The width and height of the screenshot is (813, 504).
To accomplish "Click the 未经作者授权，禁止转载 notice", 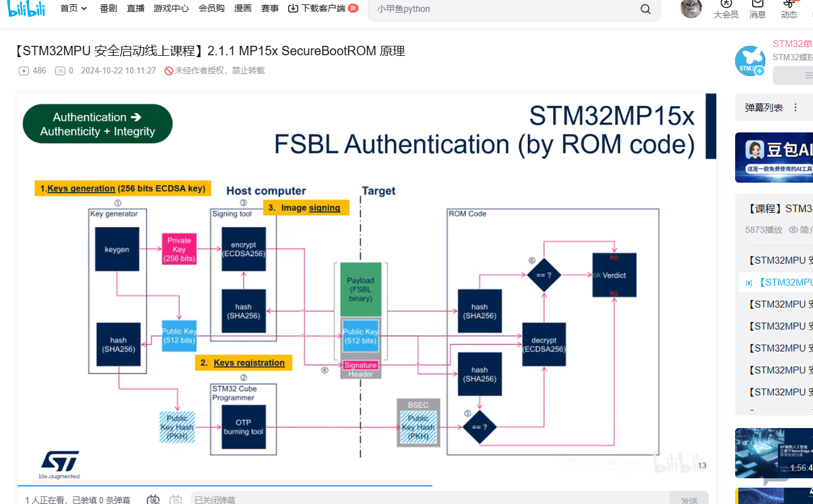I will [220, 71].
